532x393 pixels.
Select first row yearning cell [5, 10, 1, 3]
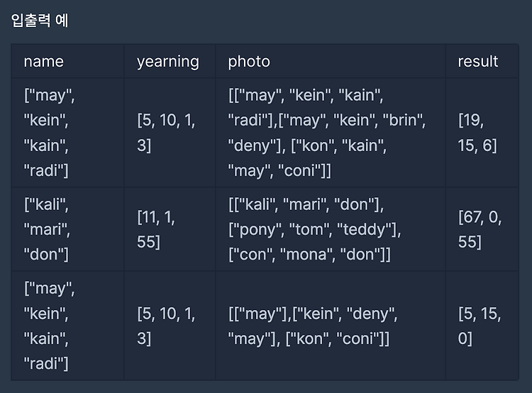pyautogui.click(x=170, y=133)
